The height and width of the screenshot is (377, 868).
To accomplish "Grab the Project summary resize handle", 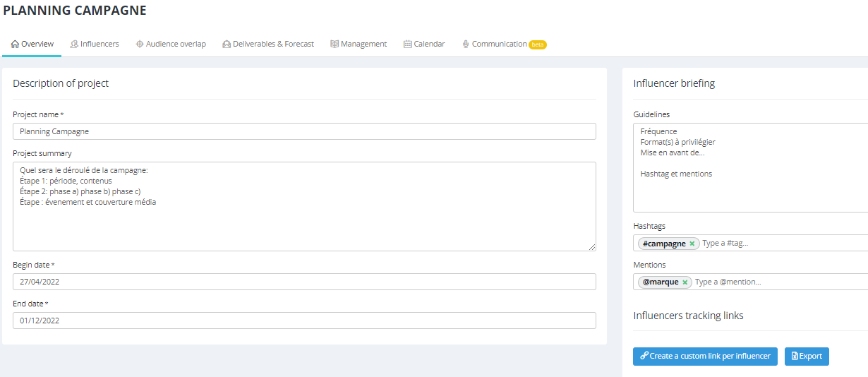I will (592, 247).
